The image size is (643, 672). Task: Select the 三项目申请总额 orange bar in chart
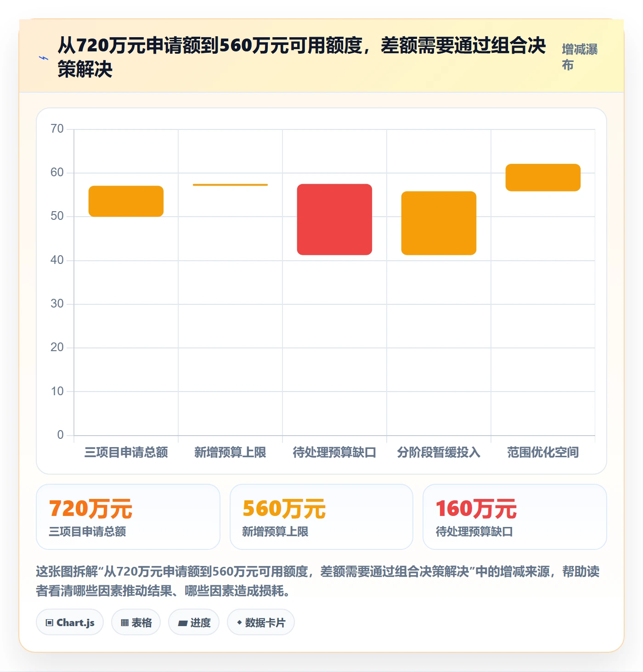[x=126, y=201]
